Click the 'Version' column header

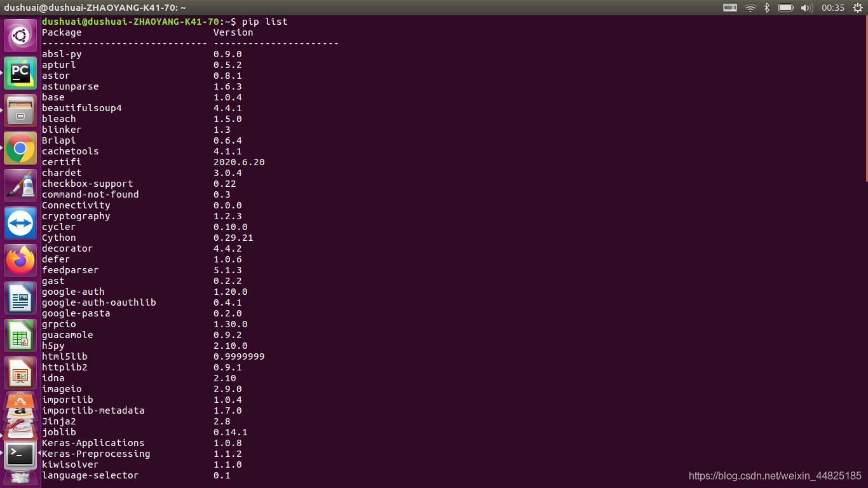233,32
